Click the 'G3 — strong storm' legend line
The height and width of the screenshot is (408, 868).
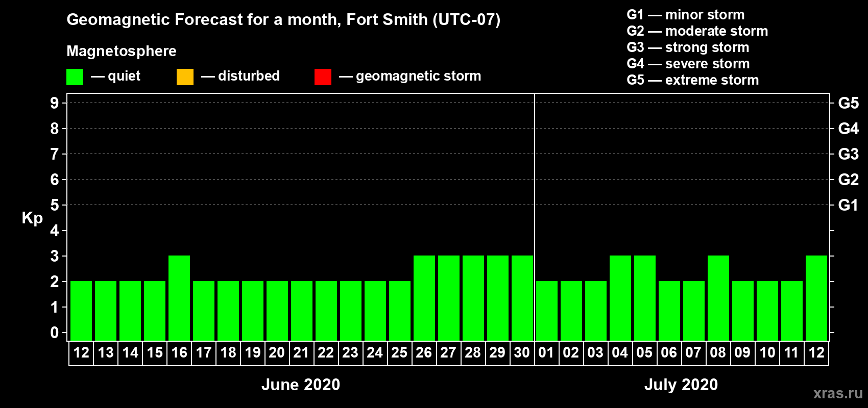coord(688,47)
